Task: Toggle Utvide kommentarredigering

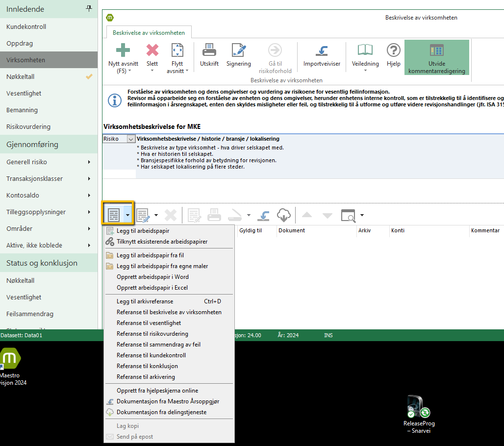Action: click(436, 57)
